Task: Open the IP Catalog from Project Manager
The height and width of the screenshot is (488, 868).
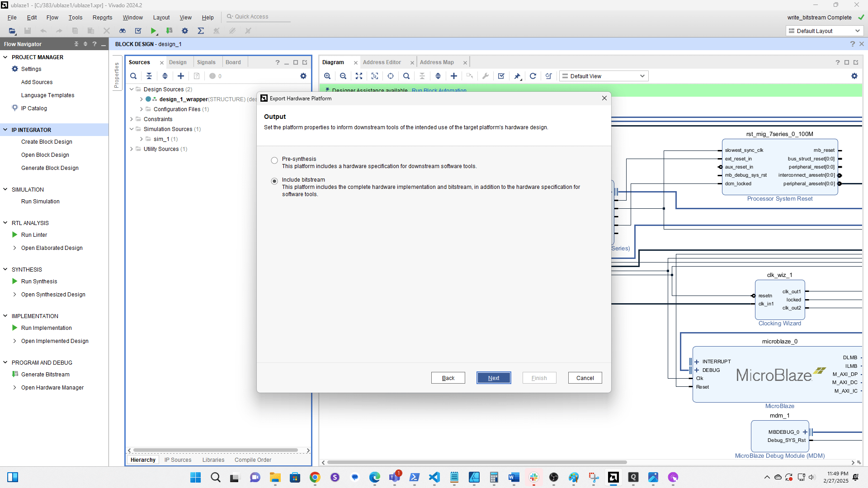Action: (33, 108)
